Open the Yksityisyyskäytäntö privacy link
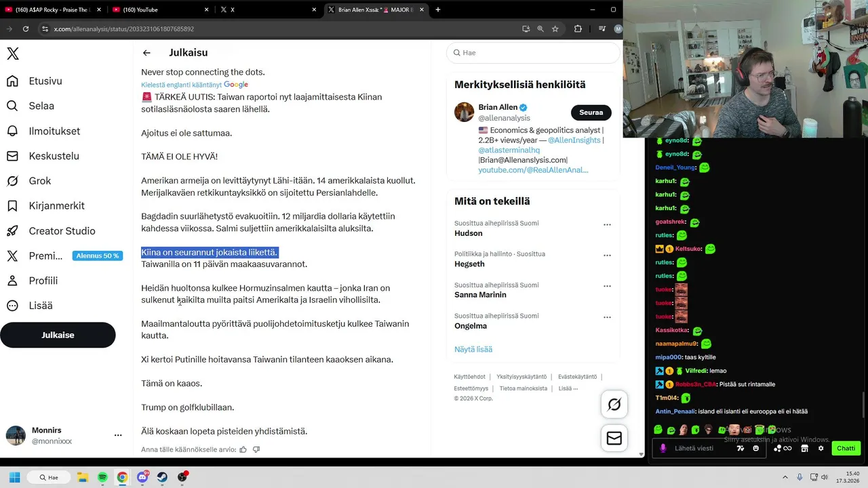The height and width of the screenshot is (488, 868). (521, 377)
